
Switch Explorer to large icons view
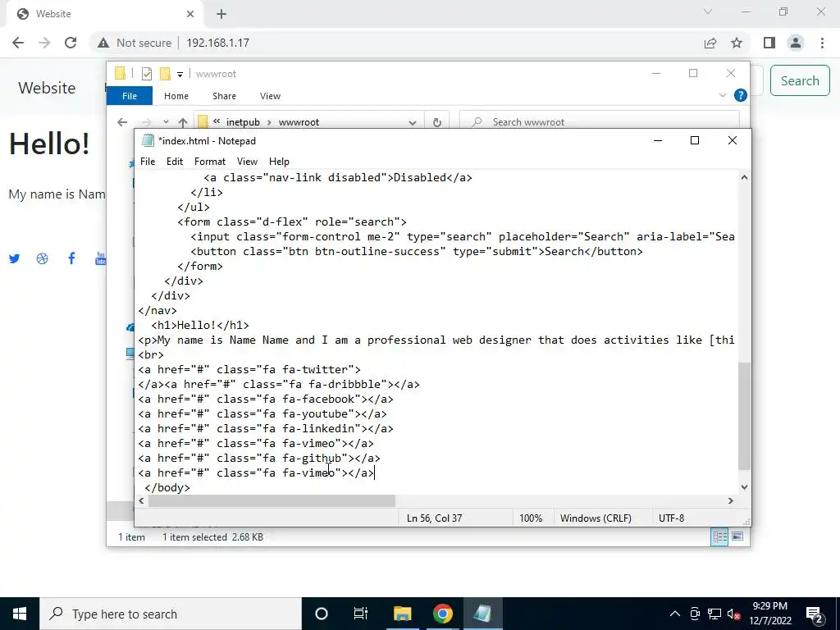737,536
